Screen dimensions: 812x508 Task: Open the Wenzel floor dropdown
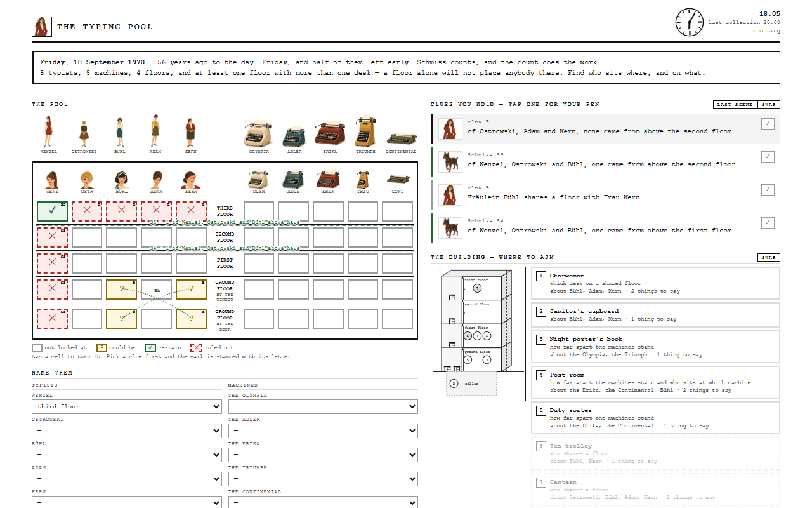127,406
